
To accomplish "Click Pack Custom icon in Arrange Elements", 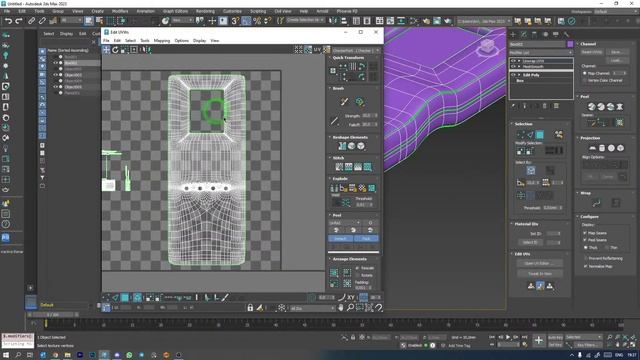I will [334, 273].
